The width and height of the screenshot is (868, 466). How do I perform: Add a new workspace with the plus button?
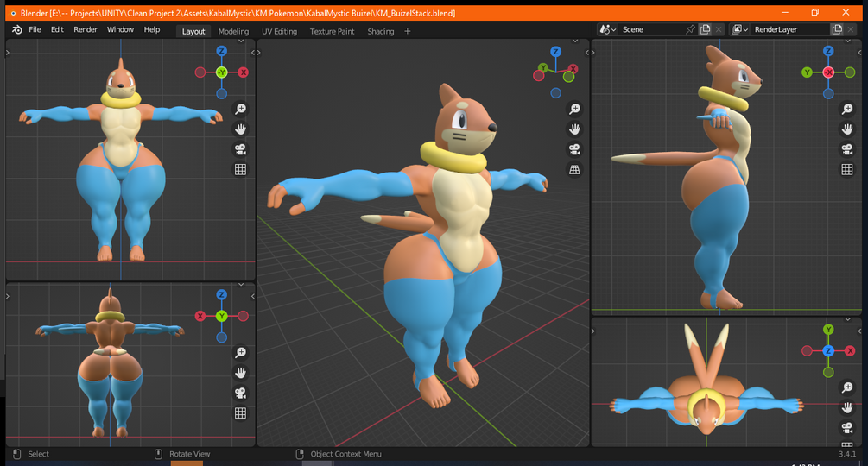(408, 32)
